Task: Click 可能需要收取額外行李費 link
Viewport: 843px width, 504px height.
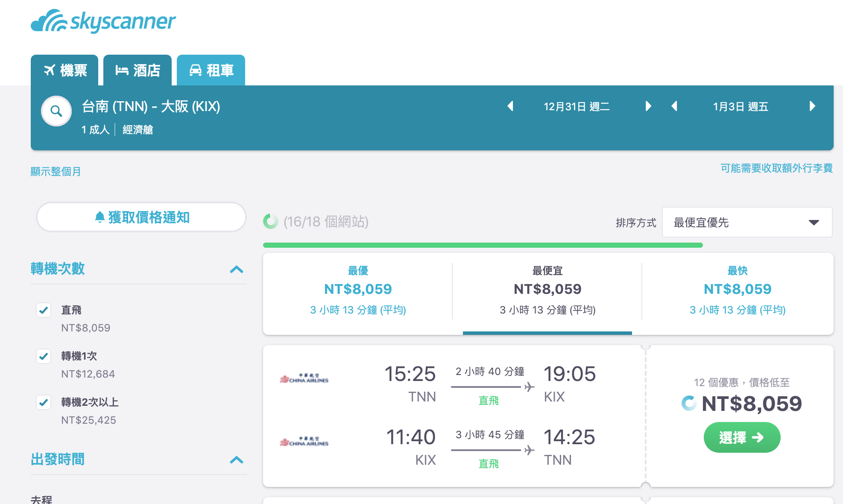Action: 776,168
